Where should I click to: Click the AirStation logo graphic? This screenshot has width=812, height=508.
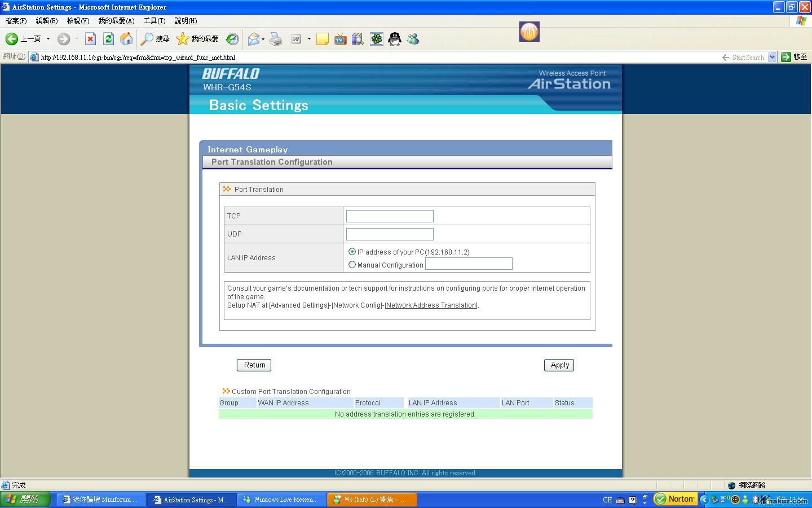[x=569, y=84]
